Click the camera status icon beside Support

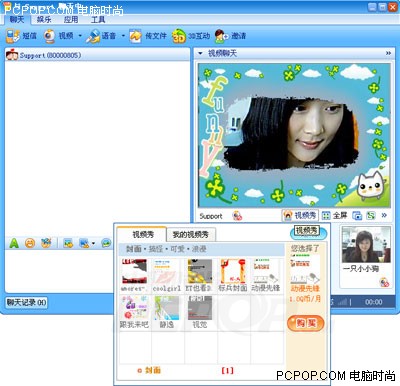(x=237, y=216)
